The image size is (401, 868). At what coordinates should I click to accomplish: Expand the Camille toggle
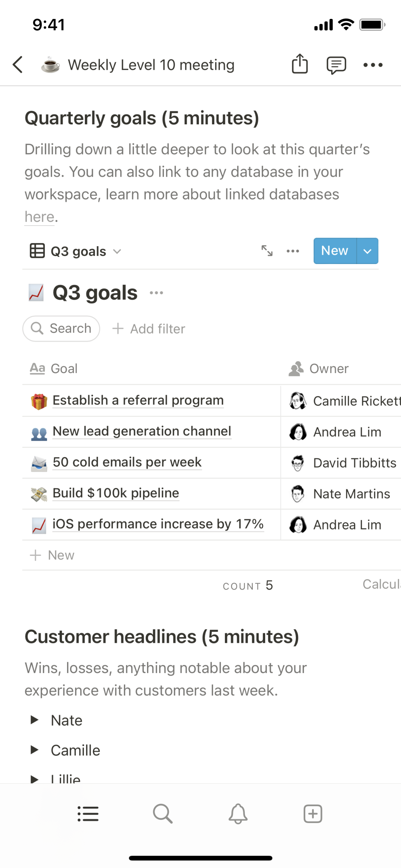[35, 750]
